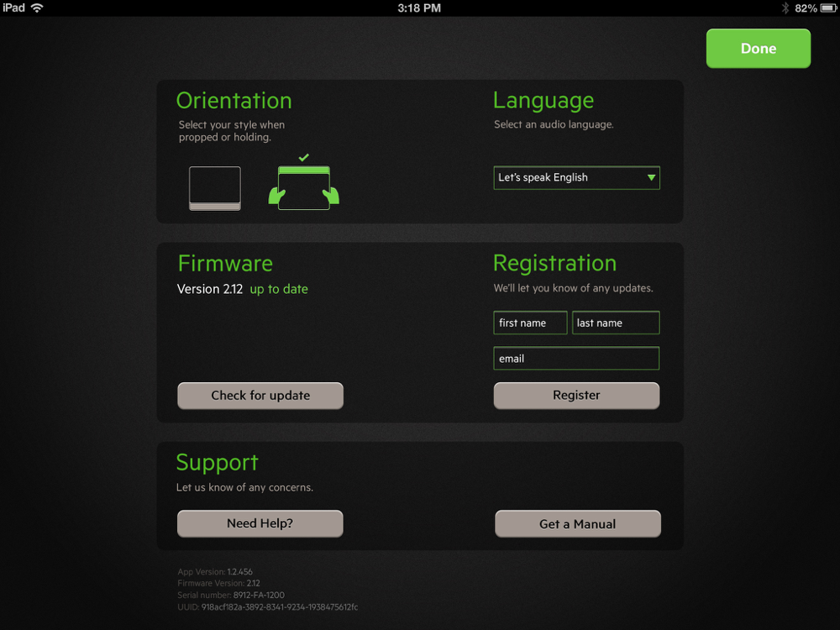This screenshot has width=840, height=630.
Task: Select the holding orientation icon with hands
Action: click(304, 187)
